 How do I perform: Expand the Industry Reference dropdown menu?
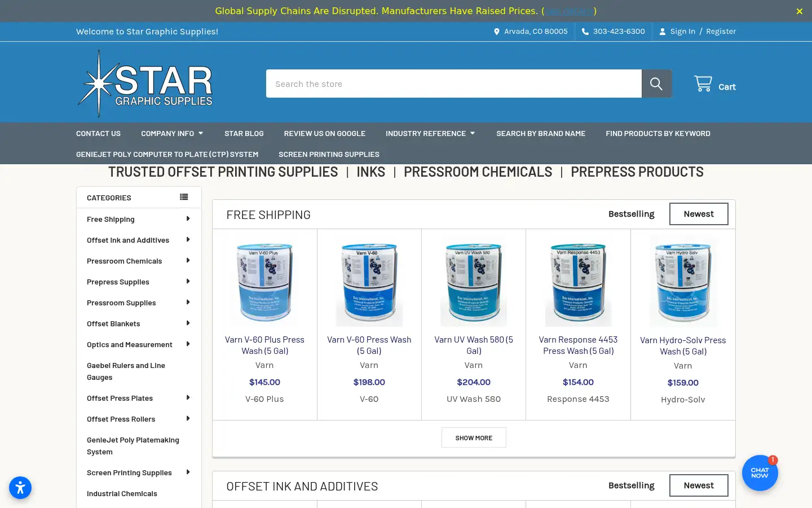430,133
